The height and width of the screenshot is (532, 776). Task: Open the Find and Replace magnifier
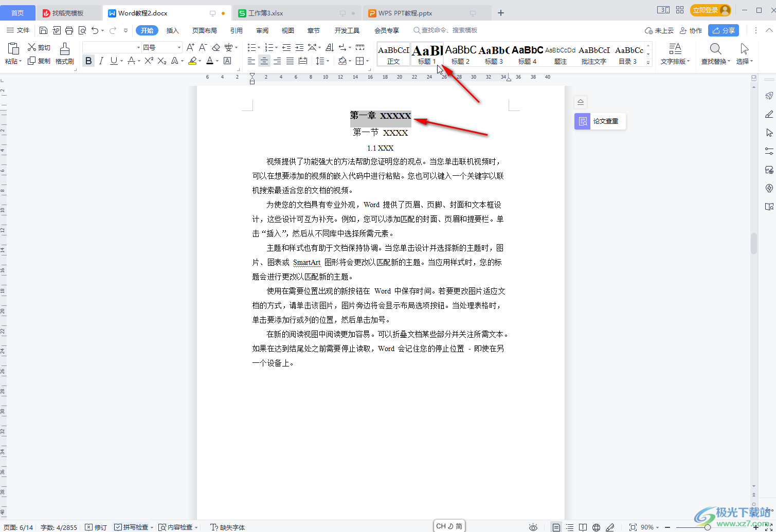click(715, 49)
